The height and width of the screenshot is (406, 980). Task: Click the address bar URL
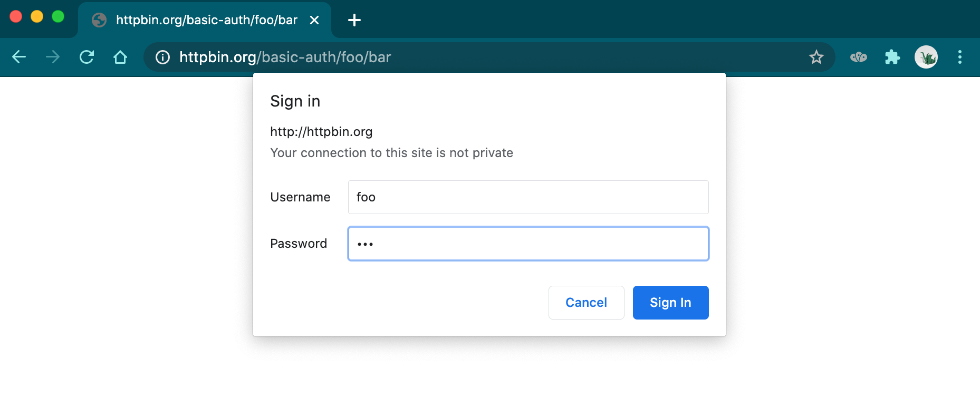tap(285, 57)
